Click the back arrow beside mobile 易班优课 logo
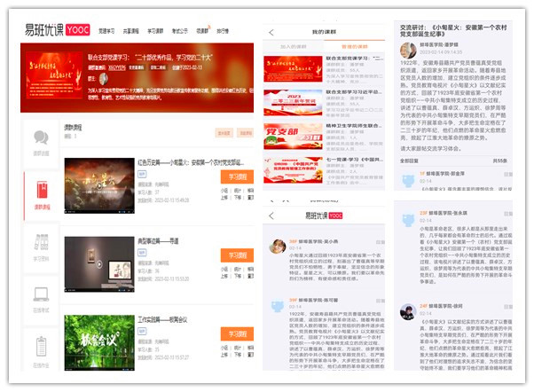 pos(271,215)
